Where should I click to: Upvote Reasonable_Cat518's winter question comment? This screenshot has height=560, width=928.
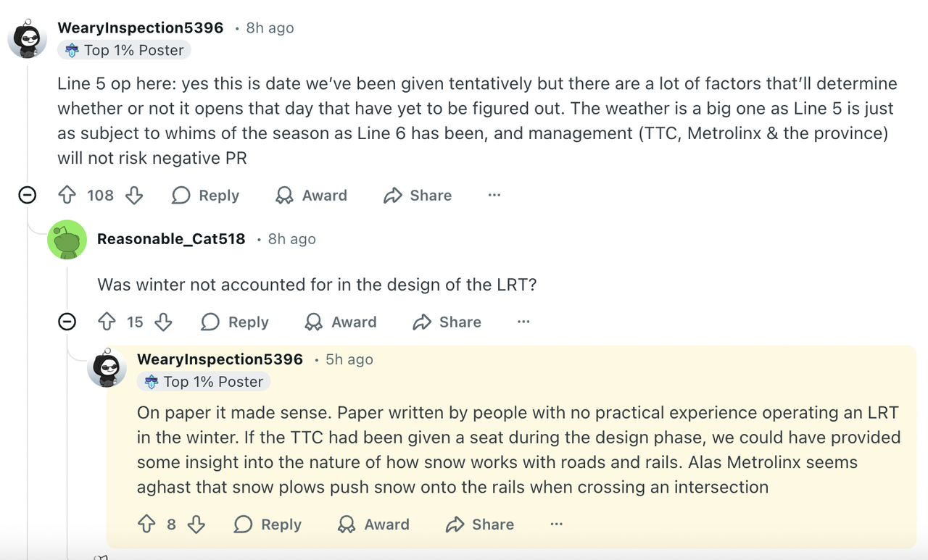point(107,322)
